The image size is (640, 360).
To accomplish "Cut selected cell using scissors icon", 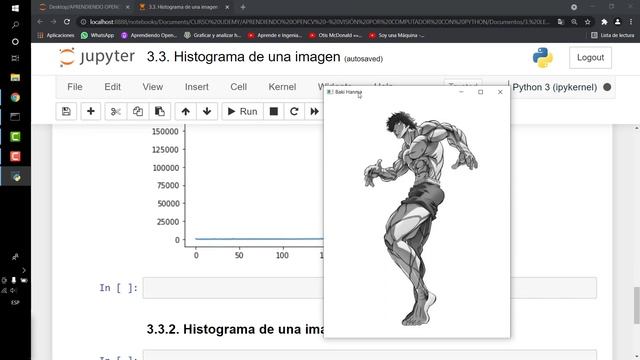I will point(116,111).
